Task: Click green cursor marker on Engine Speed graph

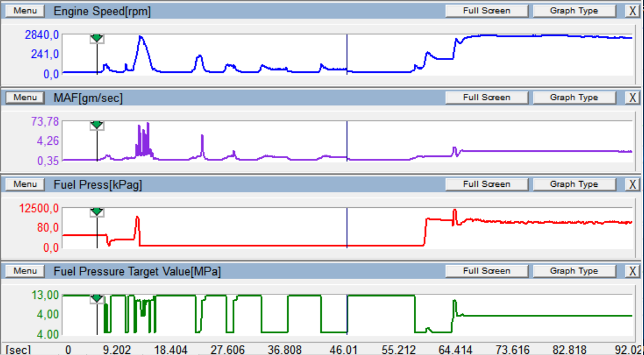Action: tap(97, 39)
